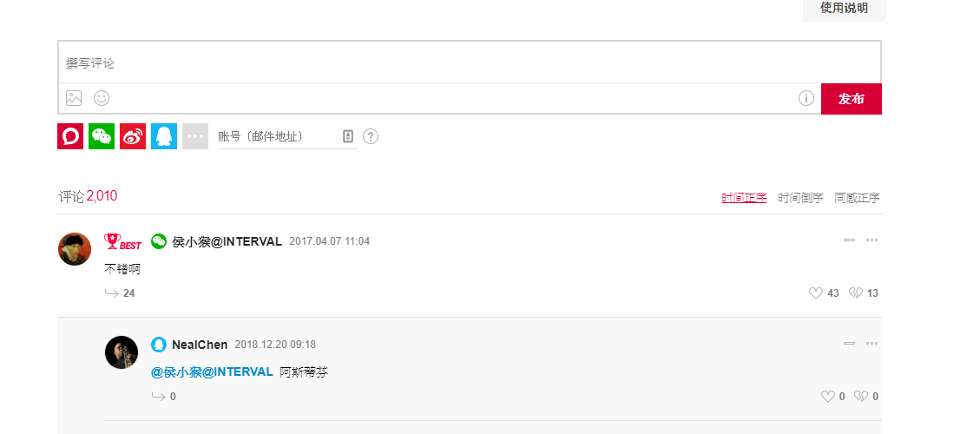This screenshot has height=434, width=980.
Task: Open the emoji picker smiley icon
Action: pyautogui.click(x=102, y=98)
